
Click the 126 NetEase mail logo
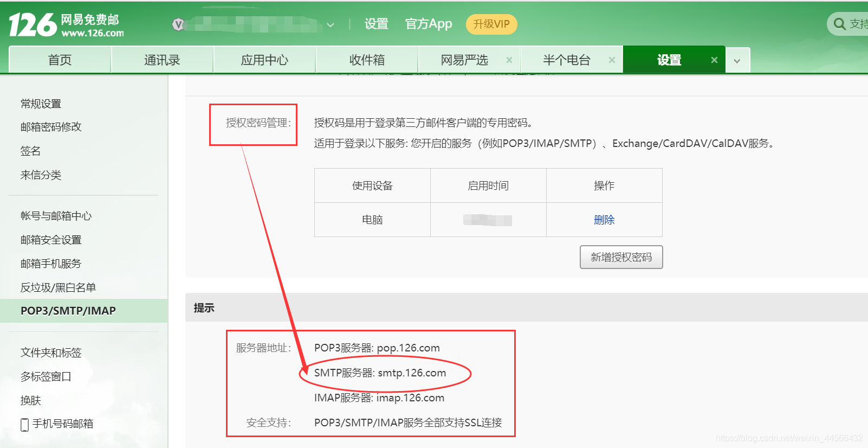coord(66,25)
